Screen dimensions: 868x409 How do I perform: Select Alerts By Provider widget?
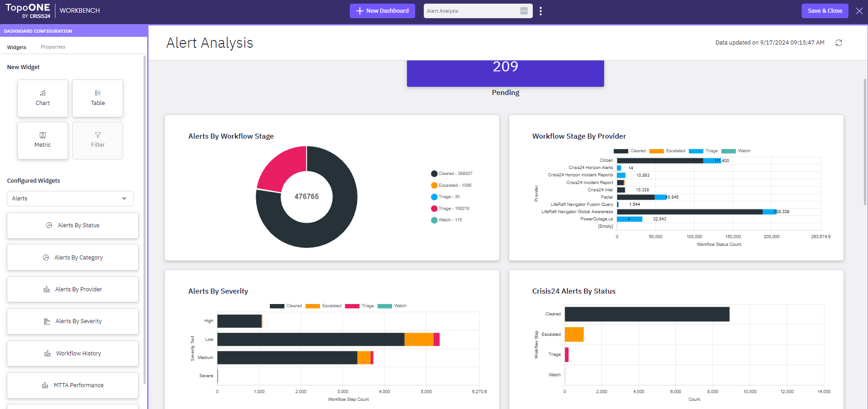73,289
